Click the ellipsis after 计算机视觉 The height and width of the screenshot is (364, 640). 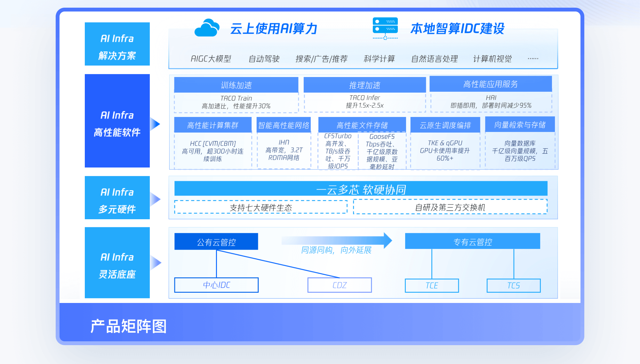pos(533,58)
